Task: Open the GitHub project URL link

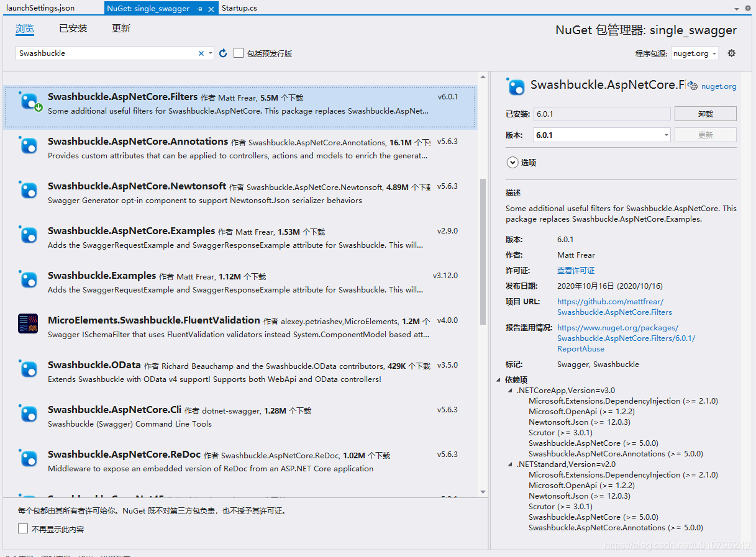Action: point(614,307)
